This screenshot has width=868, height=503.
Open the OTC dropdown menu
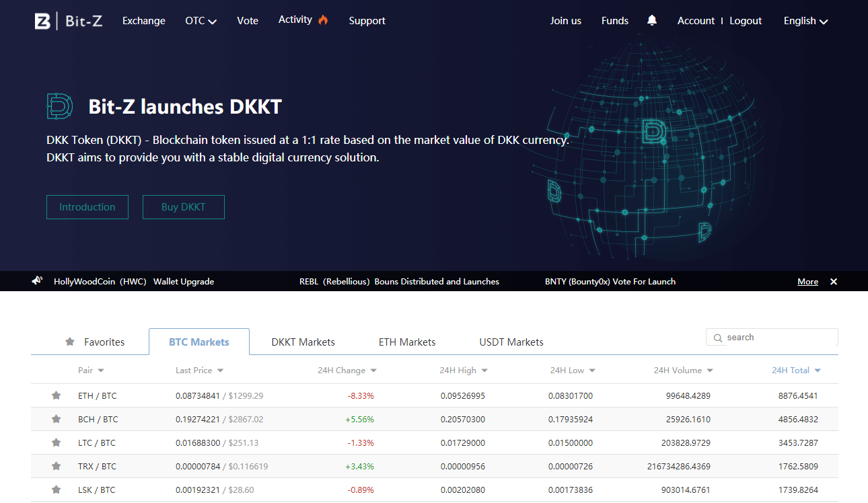coord(201,21)
